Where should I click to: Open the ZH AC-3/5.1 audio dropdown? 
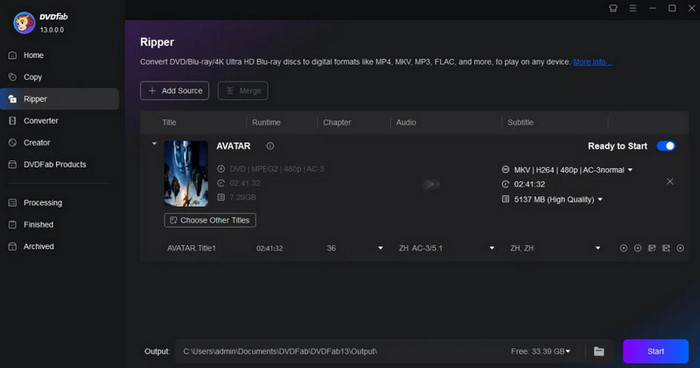click(492, 248)
